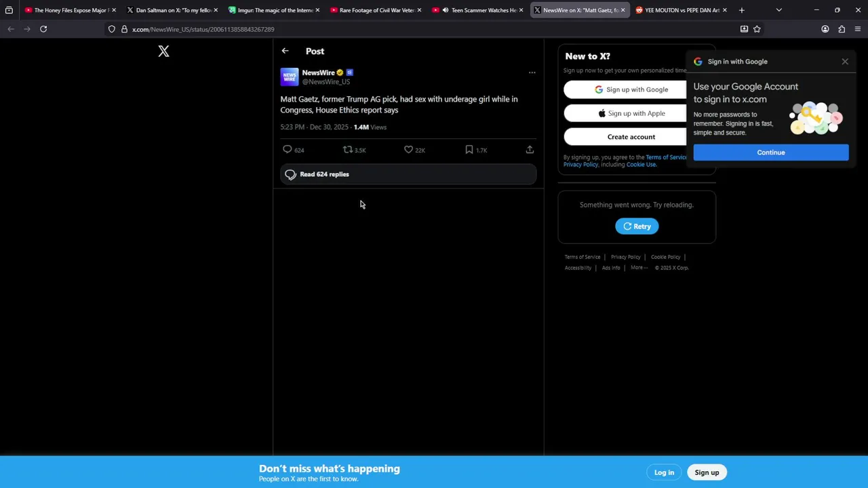
Task: Close the NewsWire on X tab
Action: [623, 10]
